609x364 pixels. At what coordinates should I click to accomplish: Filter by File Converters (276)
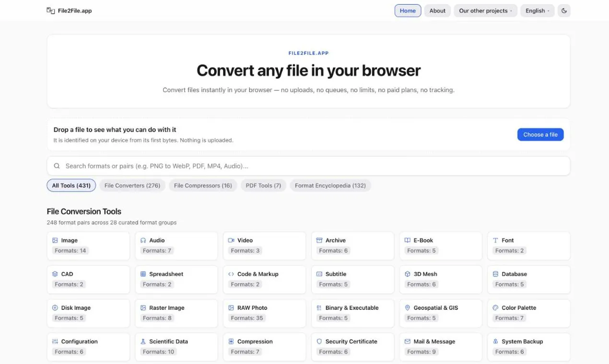(132, 185)
